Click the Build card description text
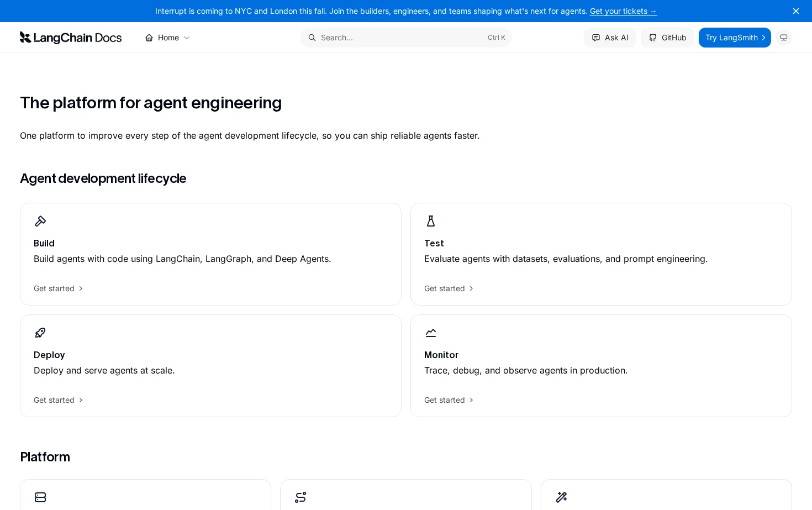Viewport: 812px width, 510px height. pos(182,259)
